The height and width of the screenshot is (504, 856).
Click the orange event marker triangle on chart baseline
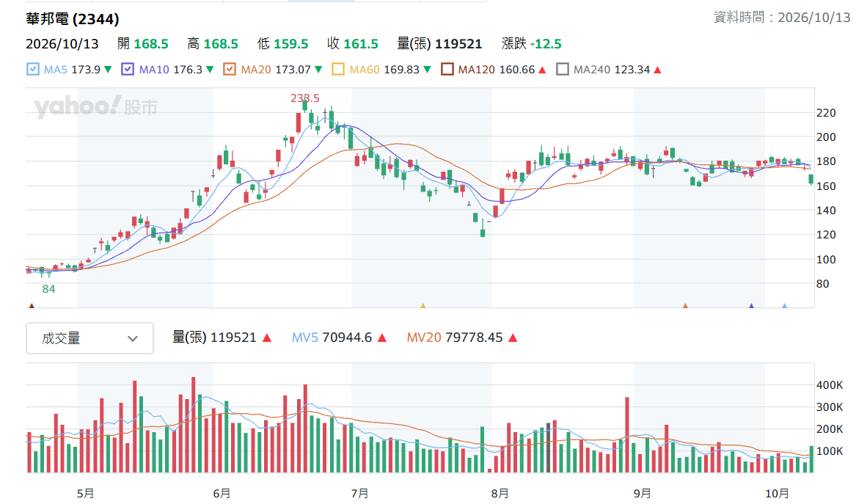[x=685, y=306]
